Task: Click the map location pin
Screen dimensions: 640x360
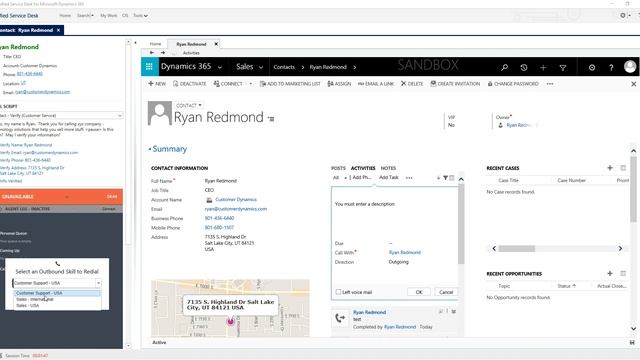Action: click(x=230, y=322)
